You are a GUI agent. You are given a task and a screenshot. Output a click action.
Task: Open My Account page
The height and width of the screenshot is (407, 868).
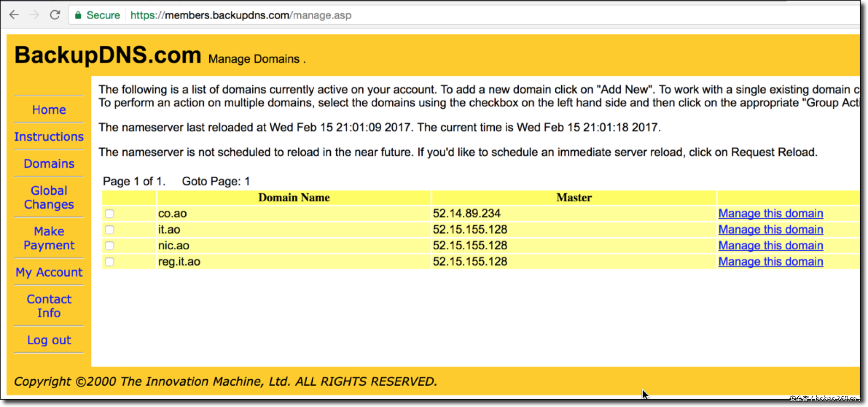click(x=49, y=272)
